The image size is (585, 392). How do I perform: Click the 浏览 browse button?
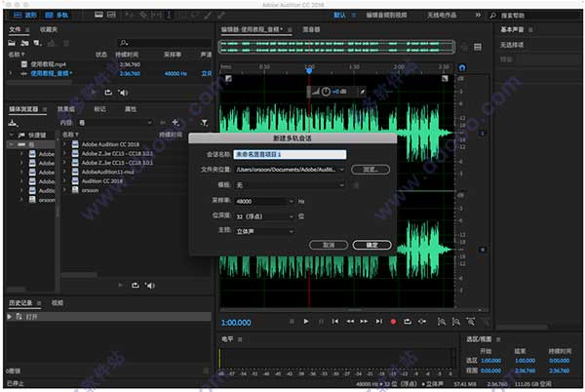pos(370,170)
